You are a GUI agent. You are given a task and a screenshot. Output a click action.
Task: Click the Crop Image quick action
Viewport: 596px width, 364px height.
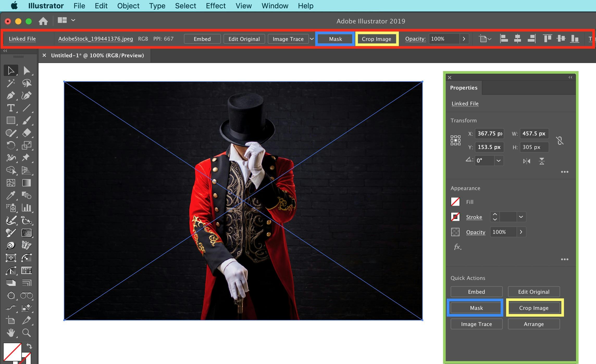click(533, 308)
